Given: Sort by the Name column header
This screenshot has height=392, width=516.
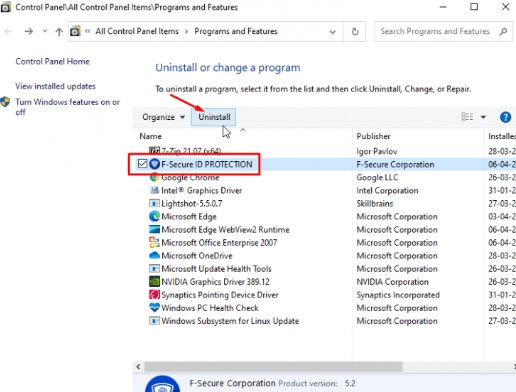Looking at the screenshot, I should coord(150,136).
